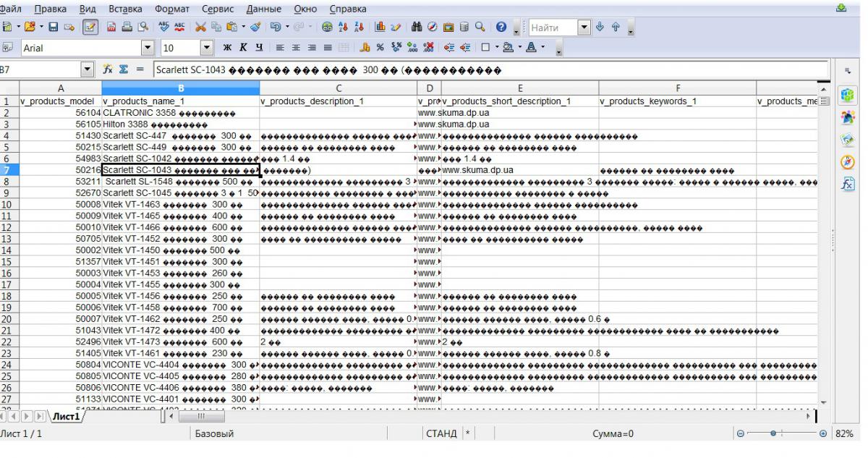Open the Zoom magnifier tool

pyautogui.click(x=479, y=28)
